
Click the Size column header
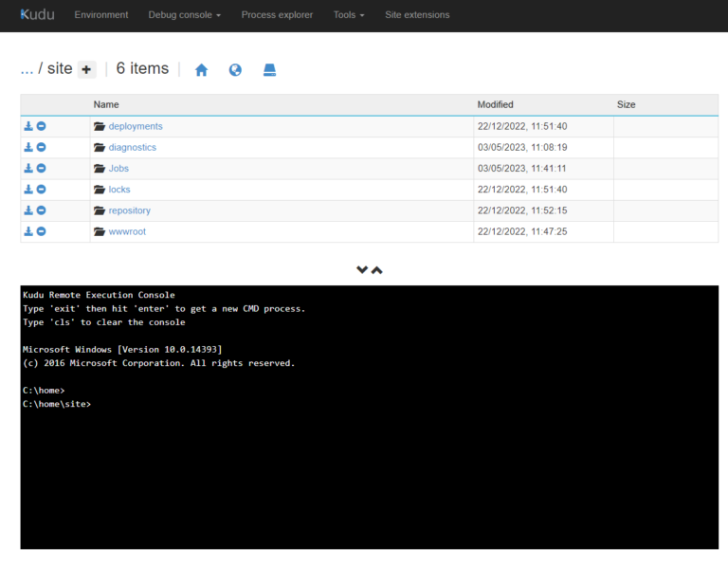626,104
